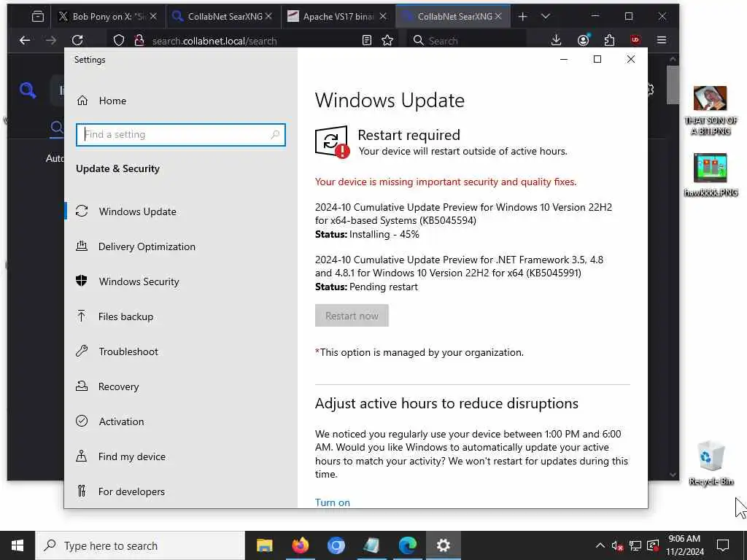Open the Windows Start menu
This screenshot has height=560, width=747.
[18, 545]
